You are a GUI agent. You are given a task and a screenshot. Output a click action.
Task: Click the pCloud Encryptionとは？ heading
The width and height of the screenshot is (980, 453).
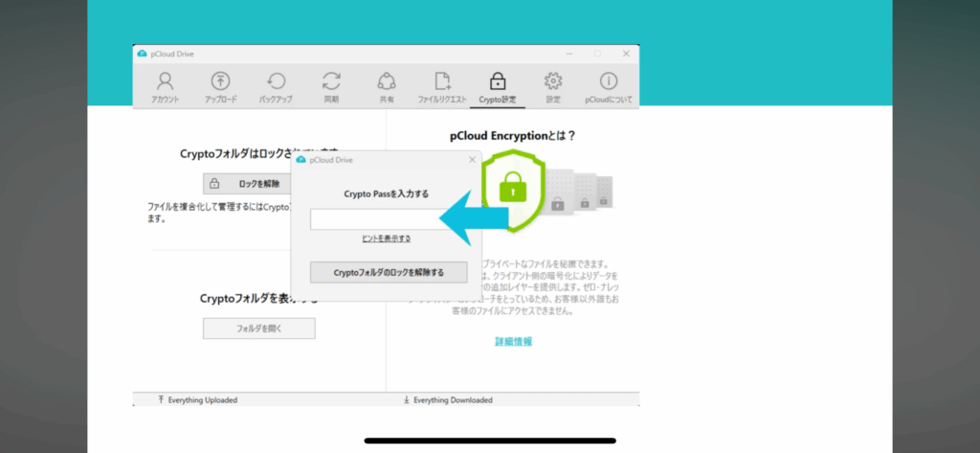pyautogui.click(x=513, y=135)
